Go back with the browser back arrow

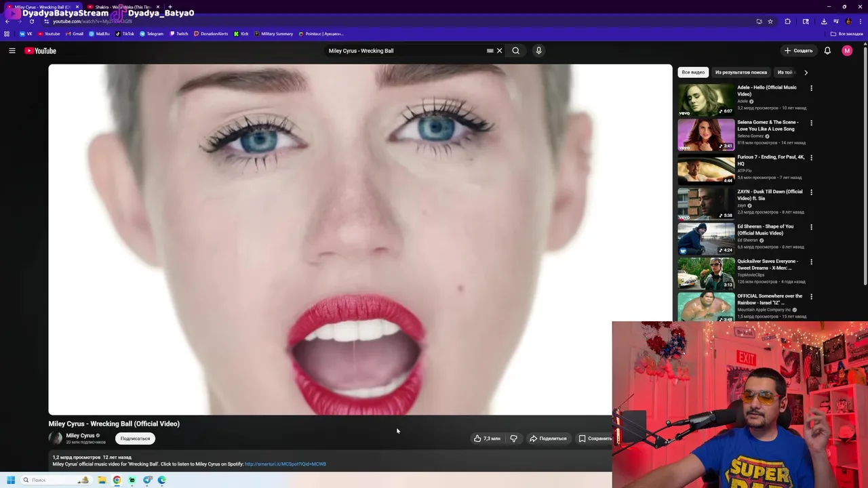click(x=7, y=22)
